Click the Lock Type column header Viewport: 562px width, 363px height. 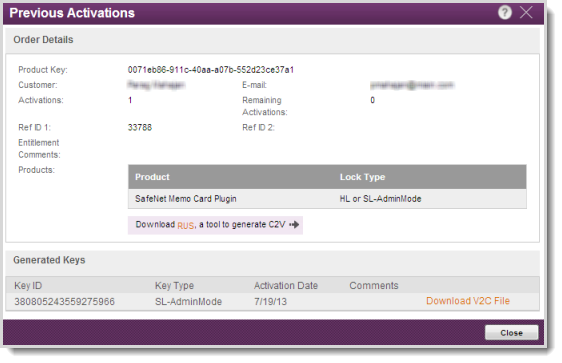362,177
